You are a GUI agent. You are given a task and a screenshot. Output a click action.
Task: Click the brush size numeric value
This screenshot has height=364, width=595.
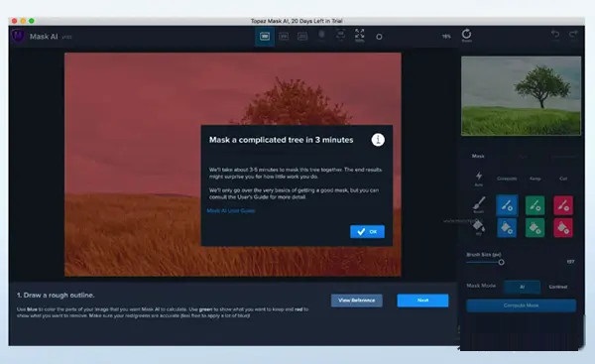(570, 262)
